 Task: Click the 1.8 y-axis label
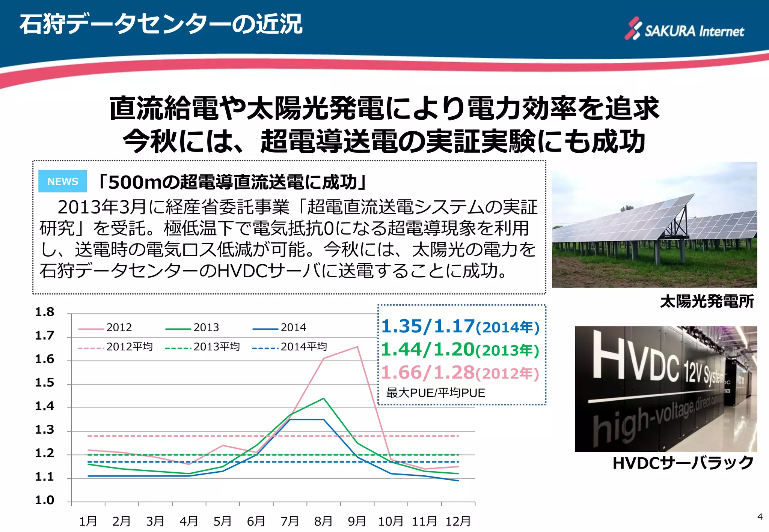click(x=45, y=312)
